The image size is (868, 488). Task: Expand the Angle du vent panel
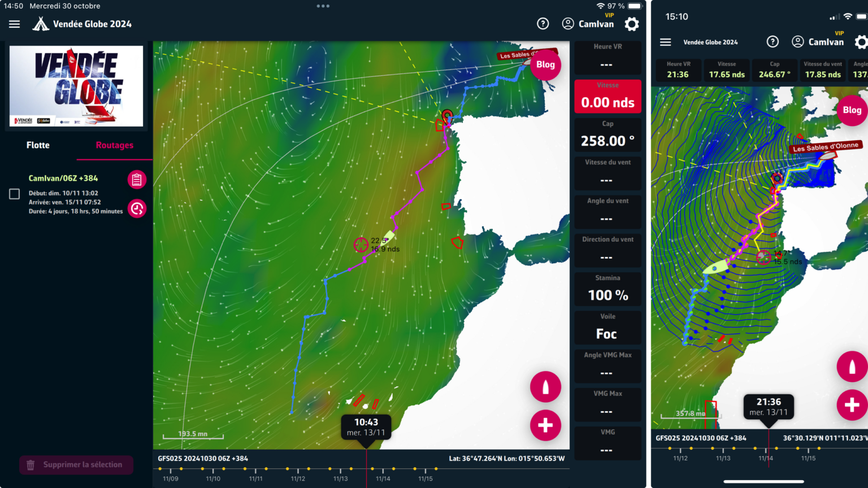[607, 211]
